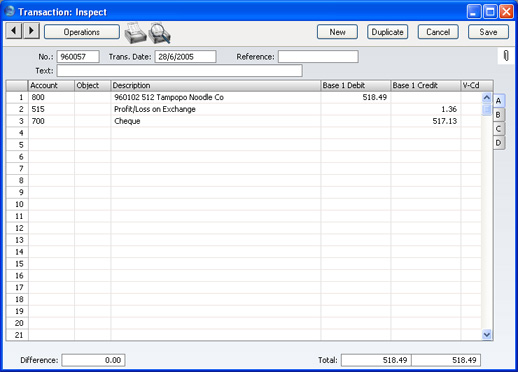Click empty Account cell in row 4
Image resolution: width=518 pixels, height=372 pixels.
coord(51,133)
